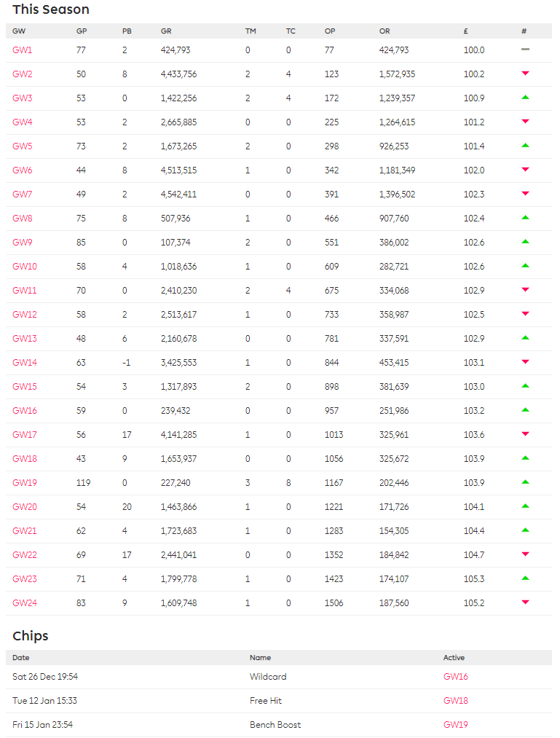This screenshot has width=560, height=738.
Task: Click the GW column header
Action: click(17, 31)
